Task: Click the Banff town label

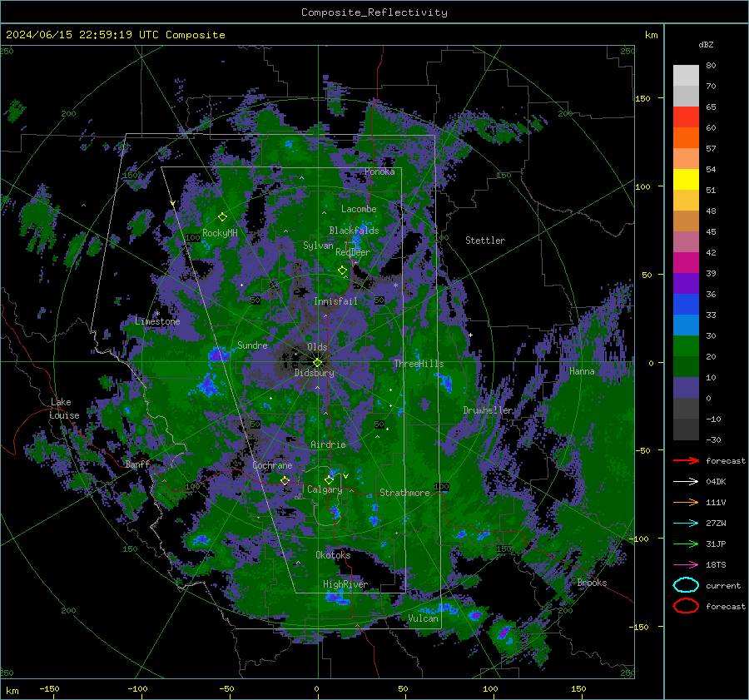Action: (x=137, y=464)
